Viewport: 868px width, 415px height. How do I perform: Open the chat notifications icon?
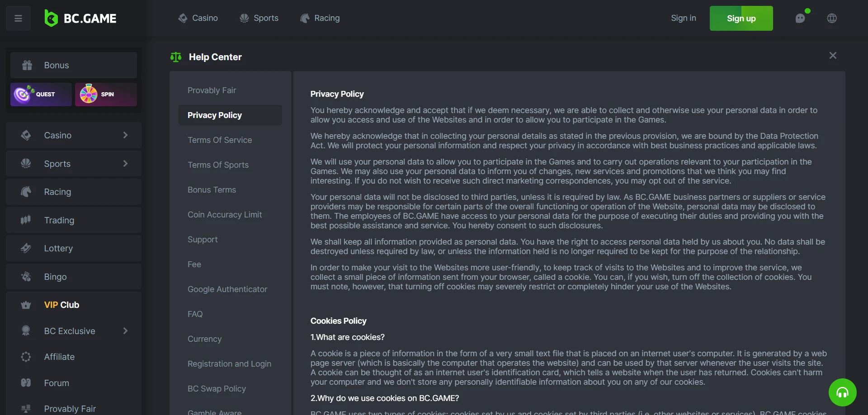[x=801, y=18]
